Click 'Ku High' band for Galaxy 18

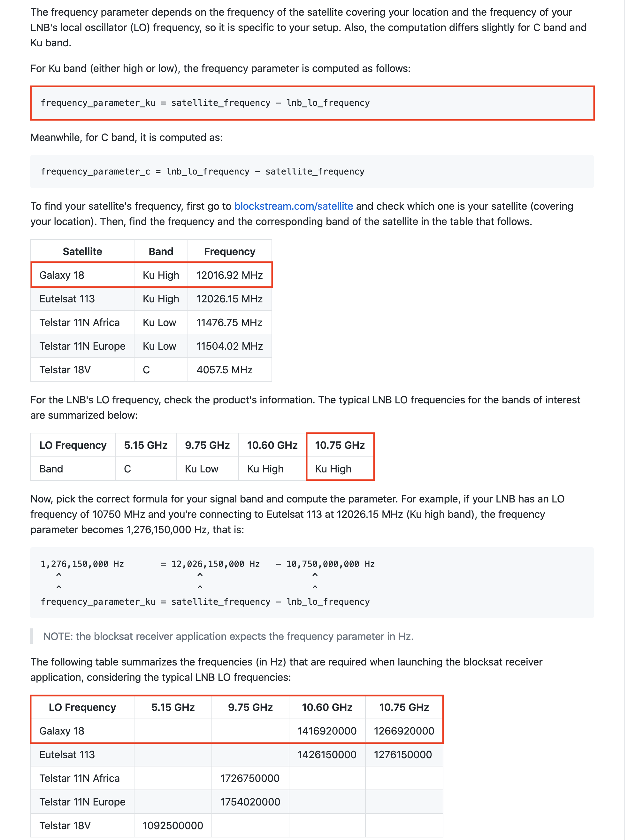161,275
